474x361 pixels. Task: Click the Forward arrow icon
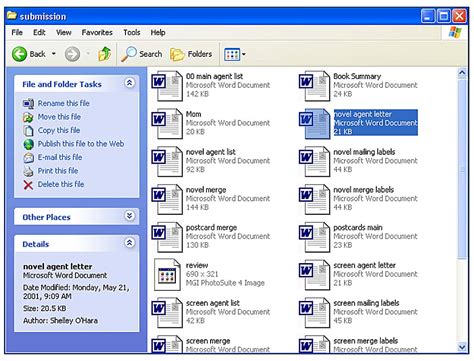(72, 54)
